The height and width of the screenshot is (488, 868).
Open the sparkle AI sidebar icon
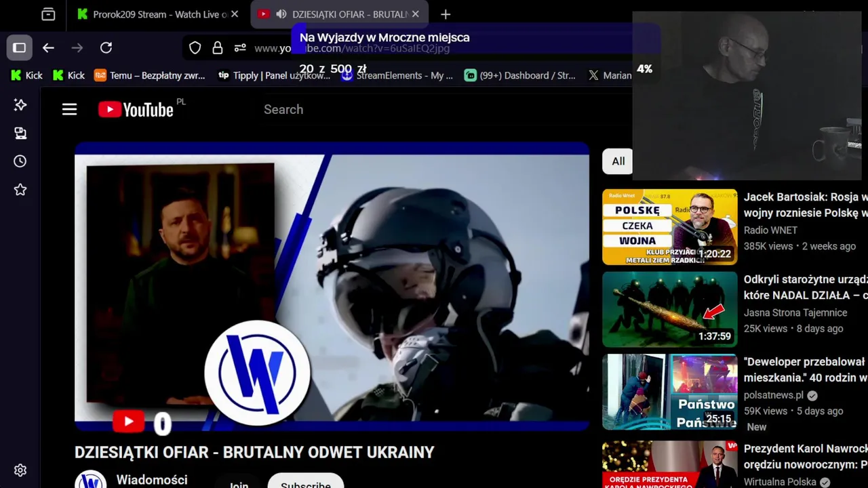tap(20, 104)
